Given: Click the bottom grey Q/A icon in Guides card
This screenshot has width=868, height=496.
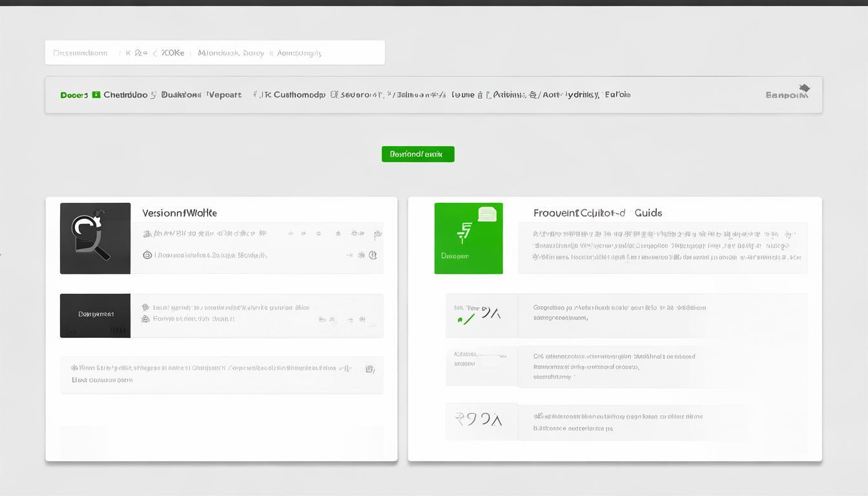Looking at the screenshot, I should click(478, 420).
